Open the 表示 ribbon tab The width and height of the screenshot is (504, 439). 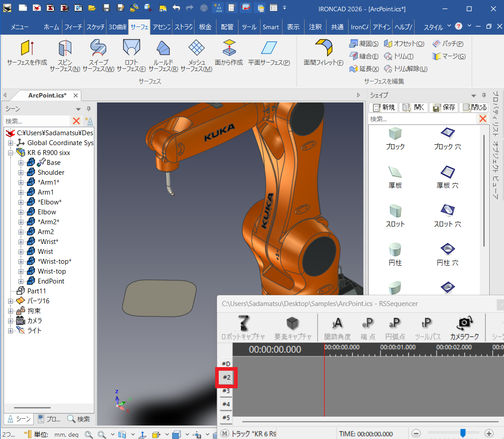[x=293, y=27]
